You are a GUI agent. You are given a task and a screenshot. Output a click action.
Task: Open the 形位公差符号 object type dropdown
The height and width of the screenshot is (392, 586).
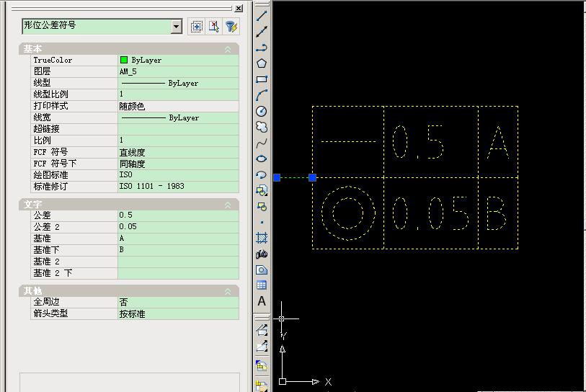(177, 27)
